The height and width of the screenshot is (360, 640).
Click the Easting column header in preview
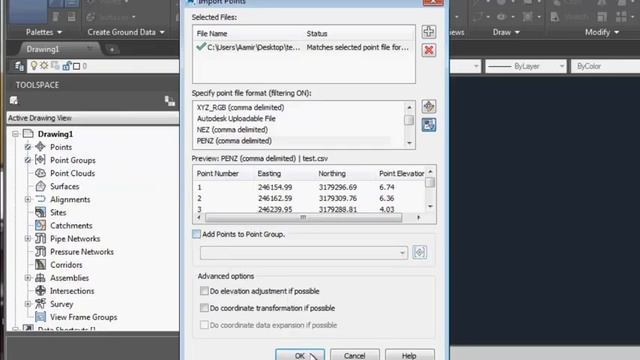[269, 173]
